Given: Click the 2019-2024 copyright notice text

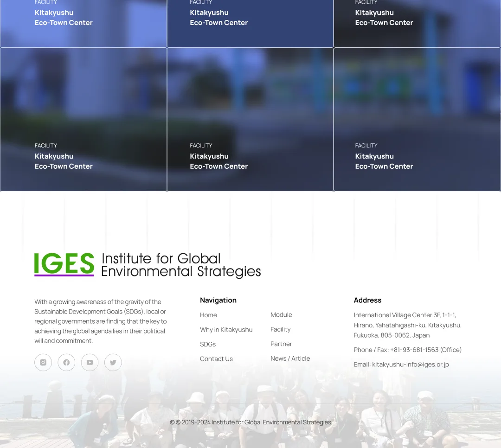Looking at the screenshot, I should tap(250, 422).
